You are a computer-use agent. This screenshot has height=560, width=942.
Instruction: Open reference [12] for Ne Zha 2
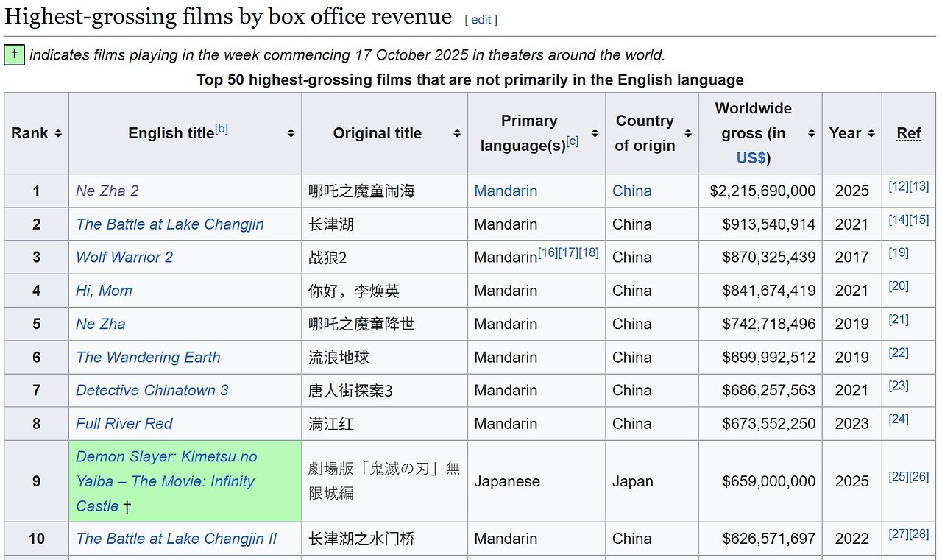click(x=899, y=186)
